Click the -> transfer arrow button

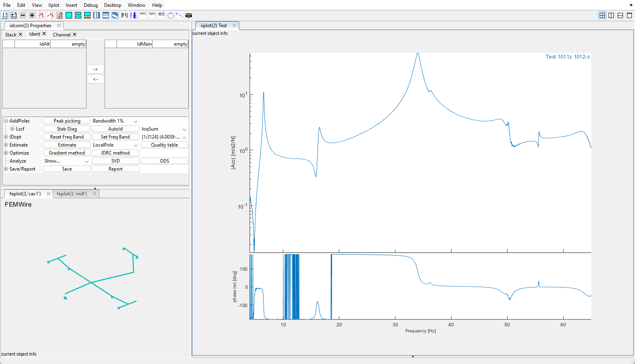click(x=95, y=69)
